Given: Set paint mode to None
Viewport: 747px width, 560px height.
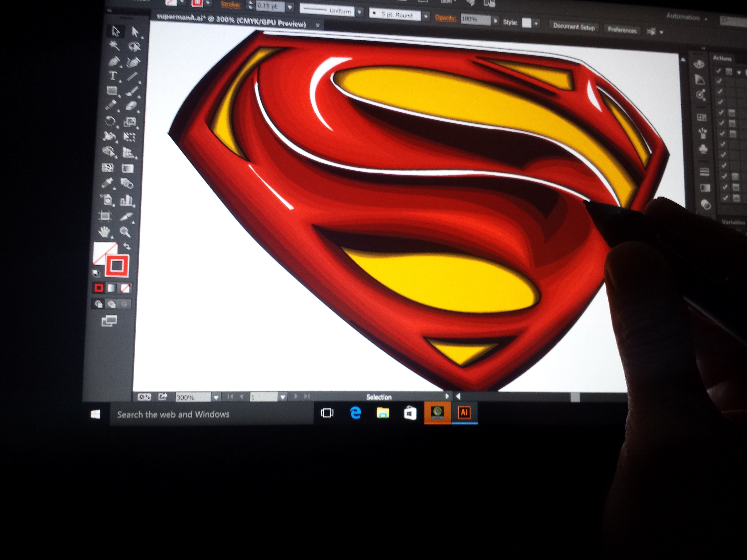Looking at the screenshot, I should (x=125, y=288).
